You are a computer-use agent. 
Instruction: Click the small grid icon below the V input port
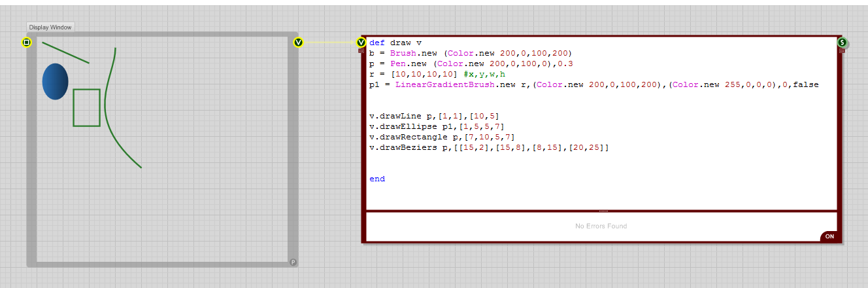pyautogui.click(x=361, y=50)
